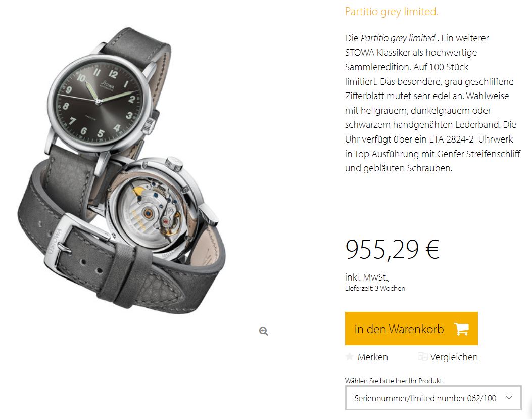Click the magnifier zoom icon below the watch
This screenshot has height=419, width=532.
[264, 331]
